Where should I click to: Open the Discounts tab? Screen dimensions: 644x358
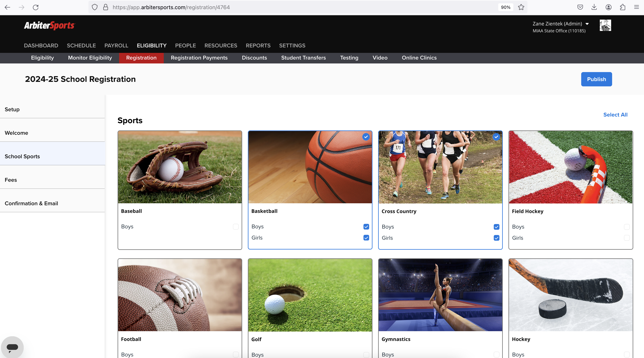click(x=254, y=58)
